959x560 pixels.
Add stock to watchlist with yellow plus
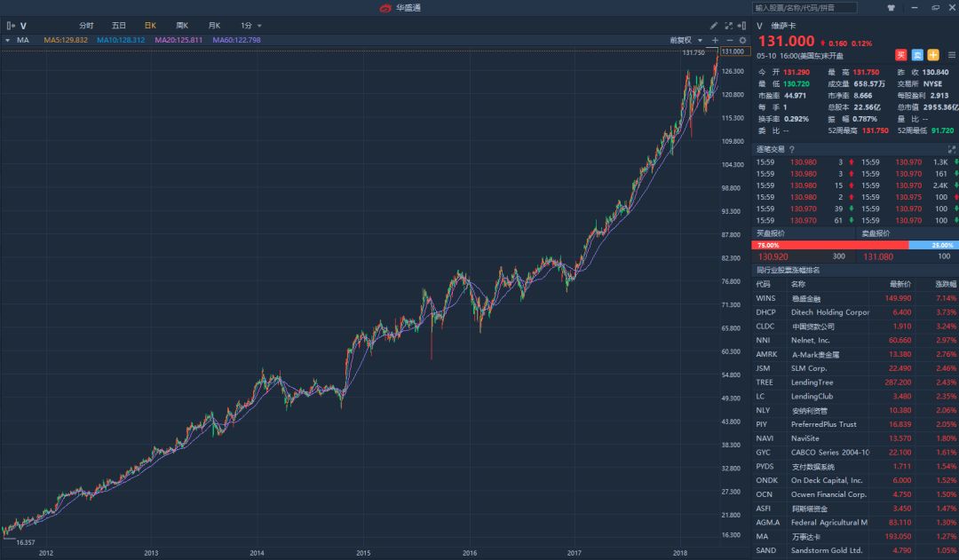click(x=933, y=54)
